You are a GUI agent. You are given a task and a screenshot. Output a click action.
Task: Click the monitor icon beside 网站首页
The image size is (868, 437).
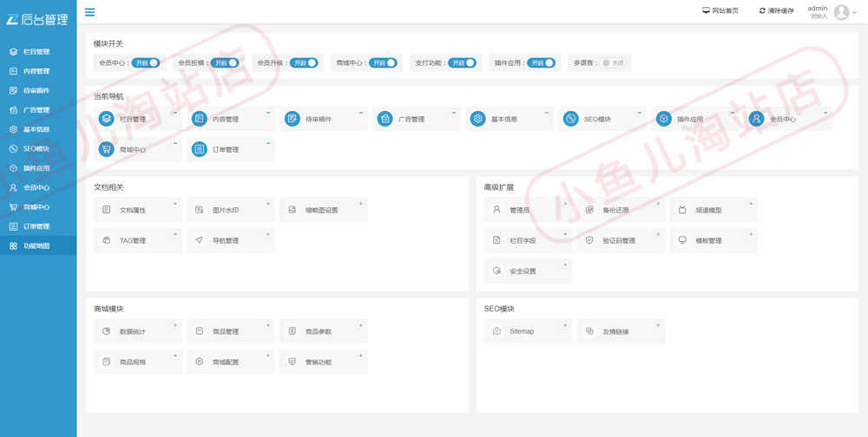[x=706, y=10]
